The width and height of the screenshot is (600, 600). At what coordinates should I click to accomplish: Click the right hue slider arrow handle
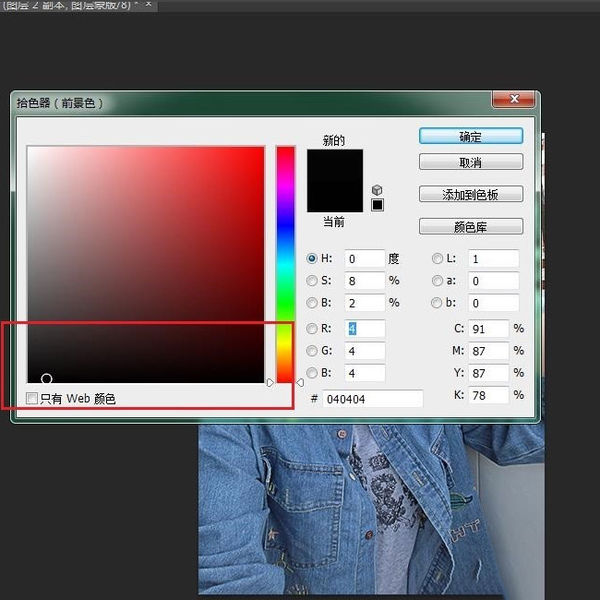pos(300,382)
